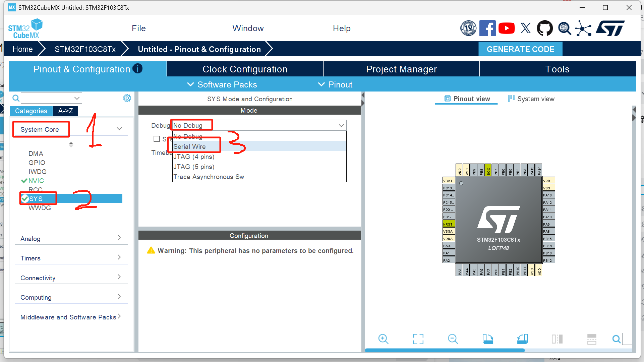644x362 pixels.
Task: Select Serial Wire debug option
Action: [190, 146]
